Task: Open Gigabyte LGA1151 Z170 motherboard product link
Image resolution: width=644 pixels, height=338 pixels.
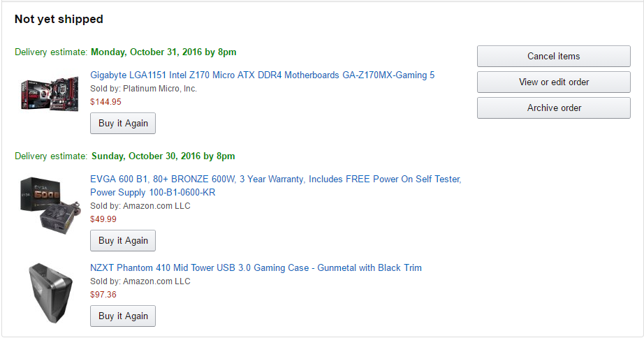Action: point(262,75)
